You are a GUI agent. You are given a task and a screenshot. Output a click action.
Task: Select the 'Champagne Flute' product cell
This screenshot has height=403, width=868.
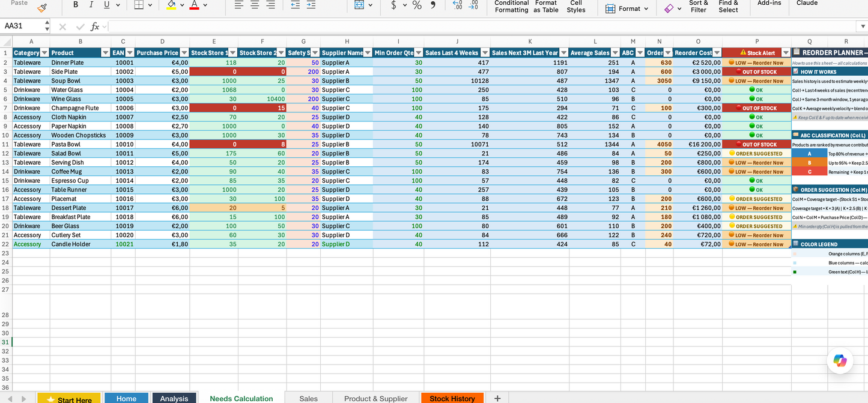(x=80, y=108)
